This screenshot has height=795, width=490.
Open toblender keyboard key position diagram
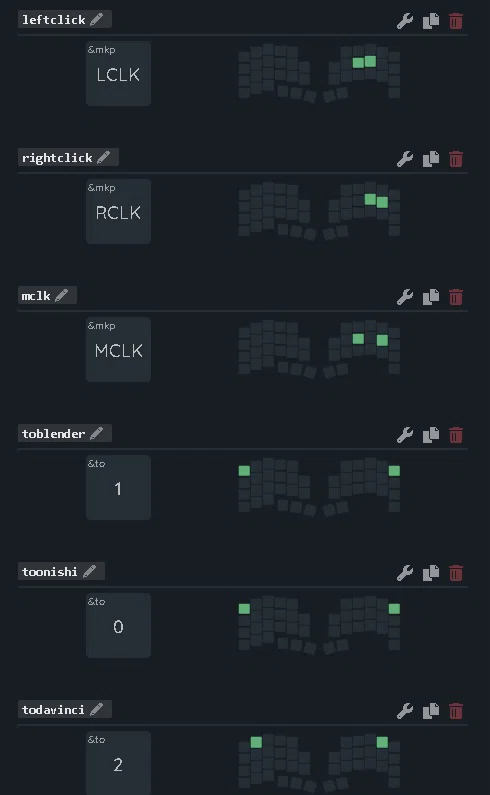click(319, 487)
